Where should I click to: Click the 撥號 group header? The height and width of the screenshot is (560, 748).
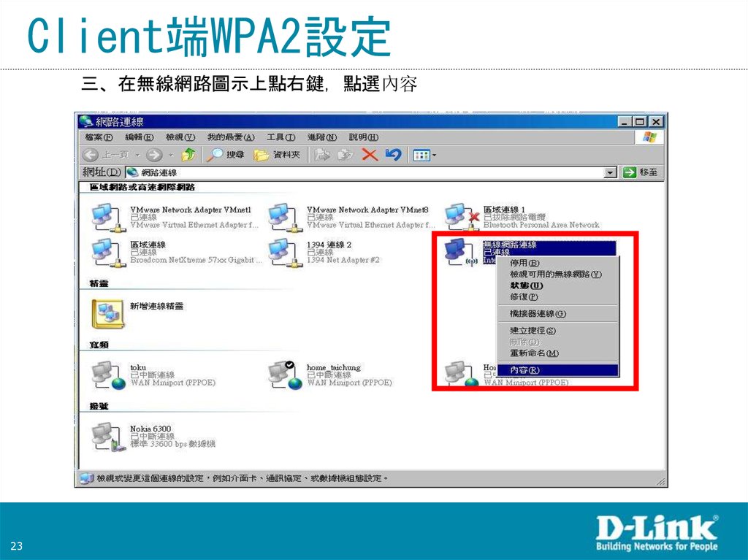click(99, 407)
